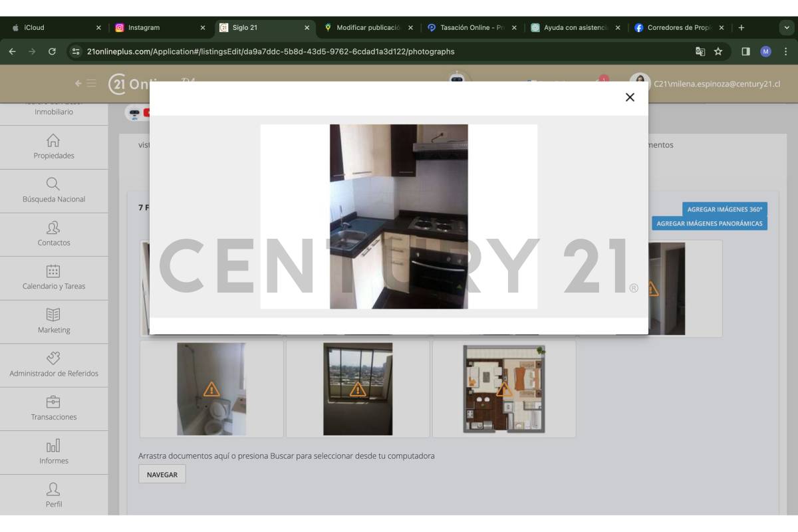Open Búsqueda Nacional magnifier icon
The height and width of the screenshot is (532, 798).
[x=53, y=184]
